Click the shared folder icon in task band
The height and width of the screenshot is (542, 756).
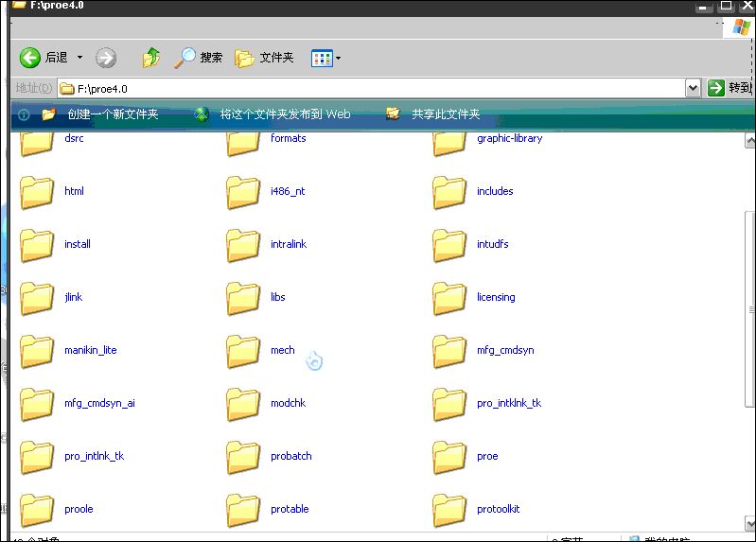point(393,114)
